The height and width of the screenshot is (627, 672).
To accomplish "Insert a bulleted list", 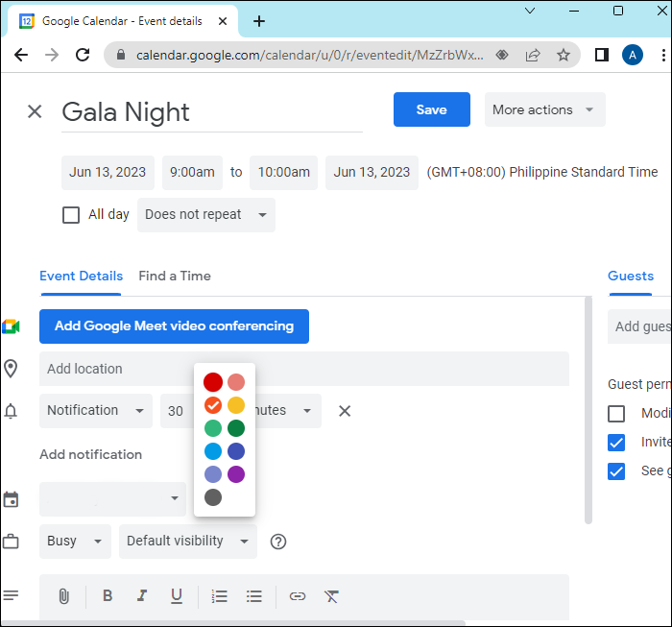I will [254, 596].
